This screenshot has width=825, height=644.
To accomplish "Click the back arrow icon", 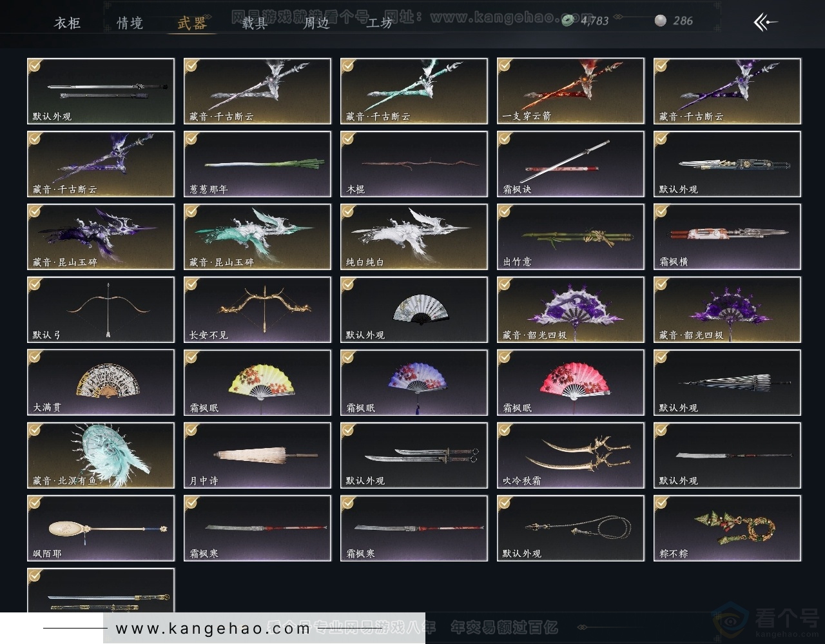I will tap(765, 23).
